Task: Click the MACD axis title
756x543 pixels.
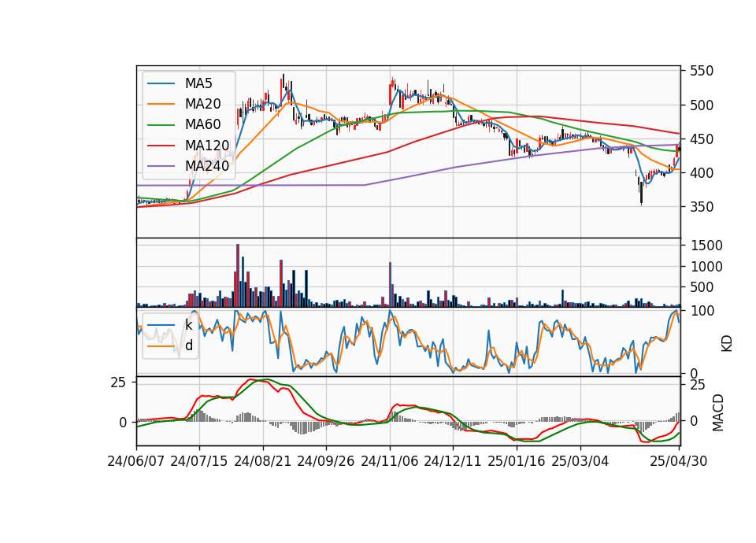Action: [718, 412]
